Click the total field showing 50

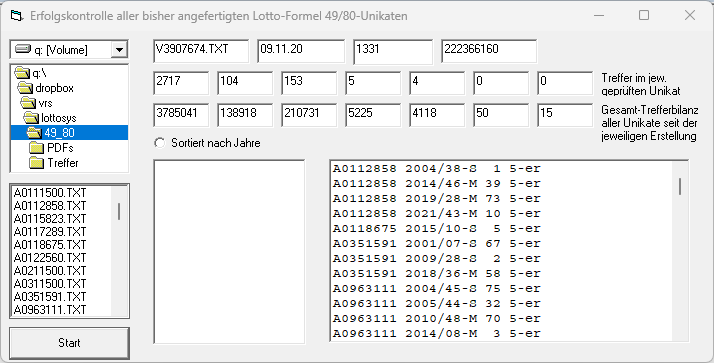point(501,115)
